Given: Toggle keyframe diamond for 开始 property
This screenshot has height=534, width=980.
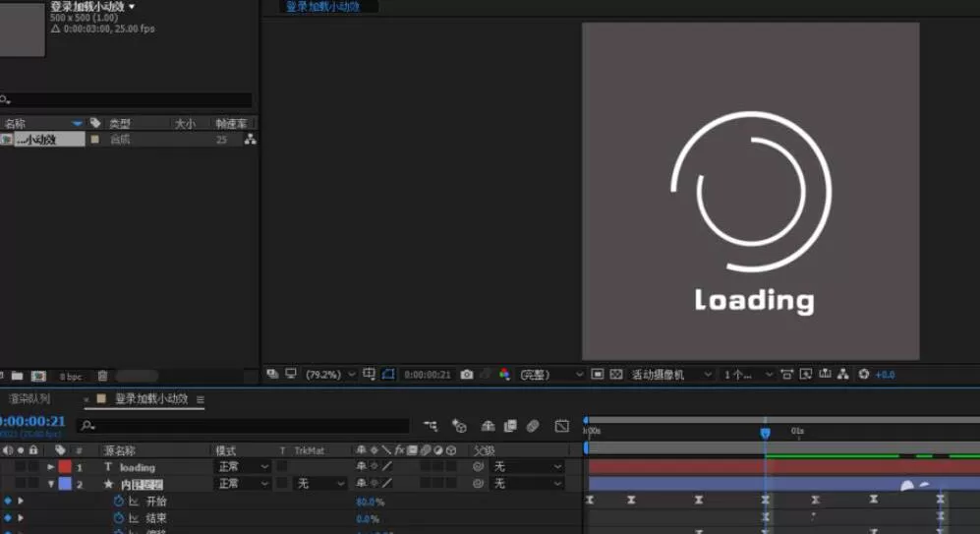Looking at the screenshot, I should (x=8, y=501).
